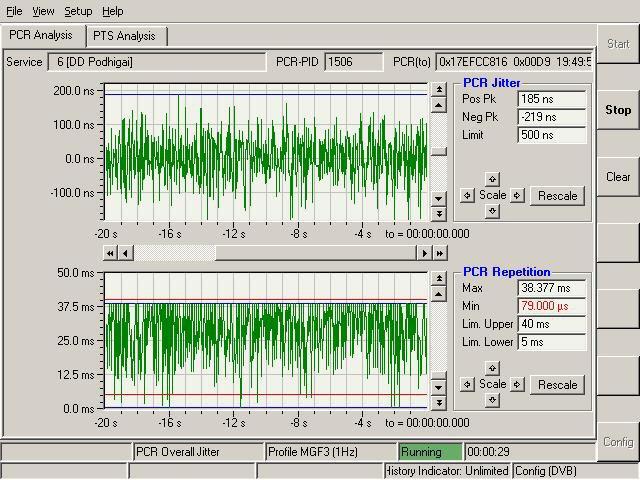Click the PCR Jitter Limit field

pyautogui.click(x=551, y=135)
